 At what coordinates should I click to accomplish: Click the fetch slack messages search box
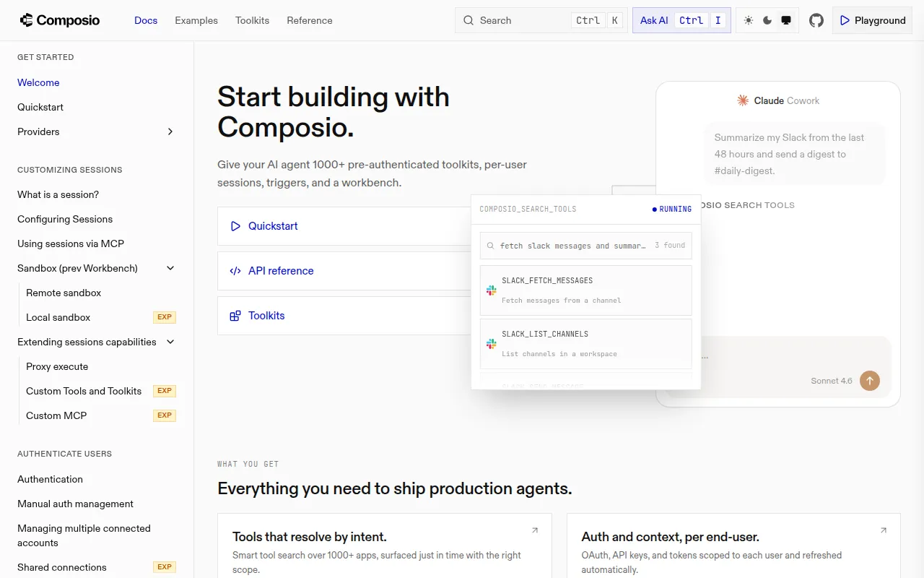(x=586, y=246)
